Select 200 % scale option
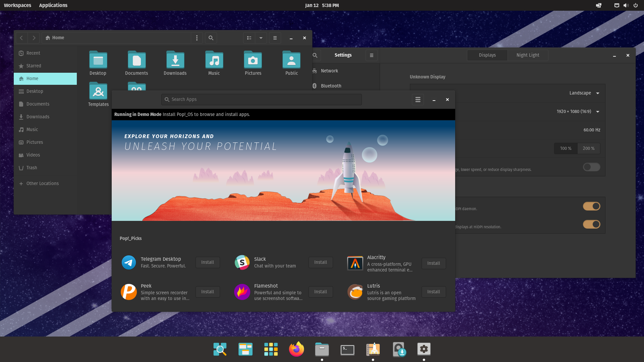The image size is (644, 362). point(589,148)
